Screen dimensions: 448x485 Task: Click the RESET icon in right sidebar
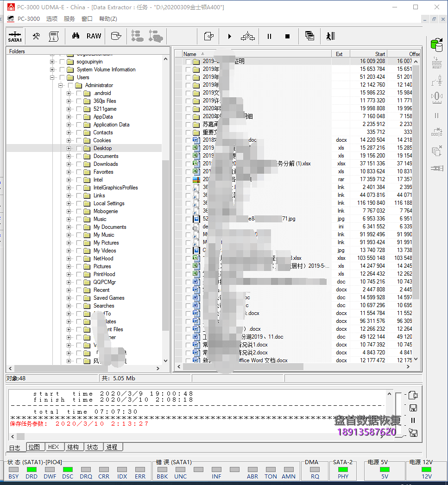tap(437, 63)
